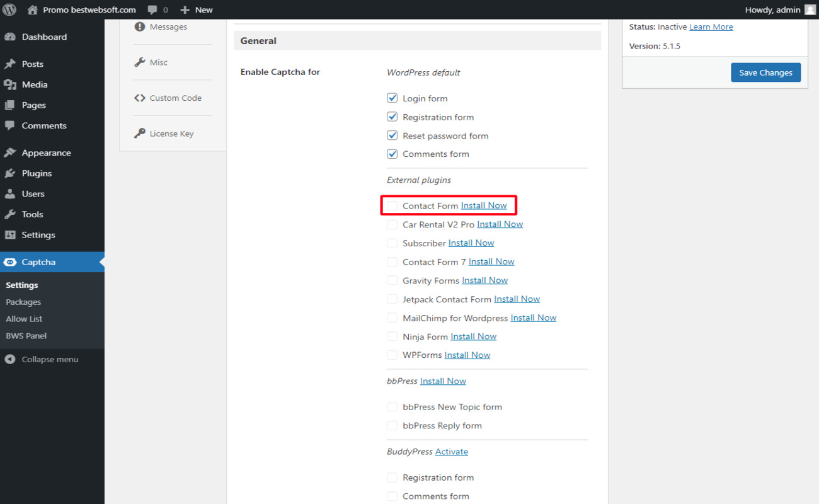The width and height of the screenshot is (819, 504).
Task: Click the BuddyPress Activate link
Action: click(x=452, y=452)
